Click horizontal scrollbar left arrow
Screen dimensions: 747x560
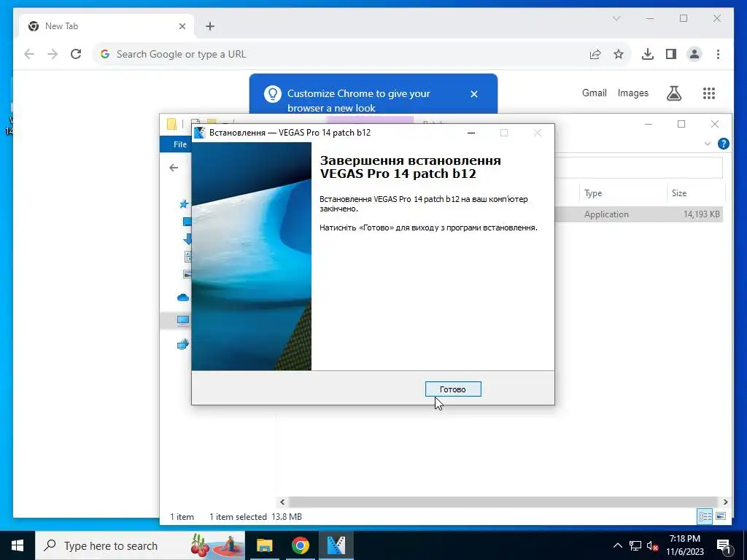[282, 502]
